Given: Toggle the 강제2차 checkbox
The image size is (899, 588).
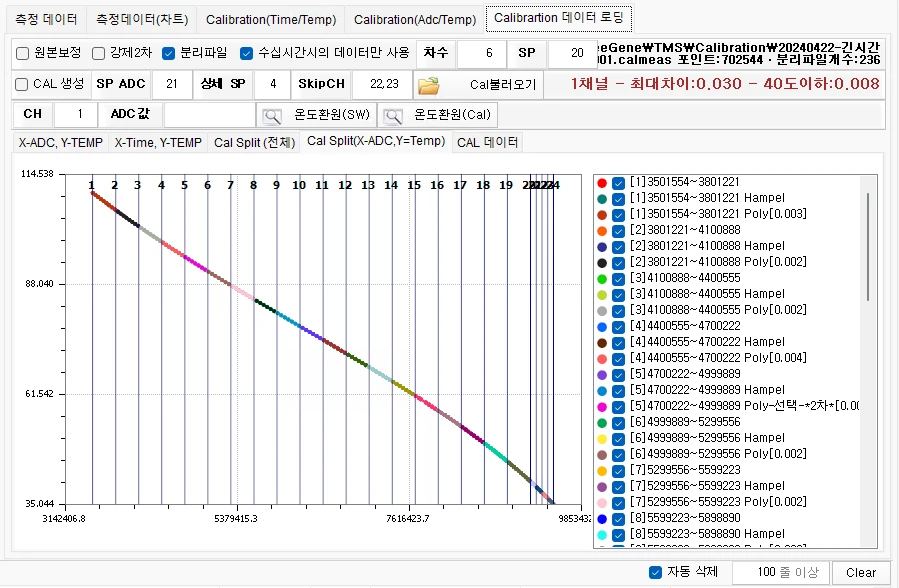Looking at the screenshot, I should [99, 53].
